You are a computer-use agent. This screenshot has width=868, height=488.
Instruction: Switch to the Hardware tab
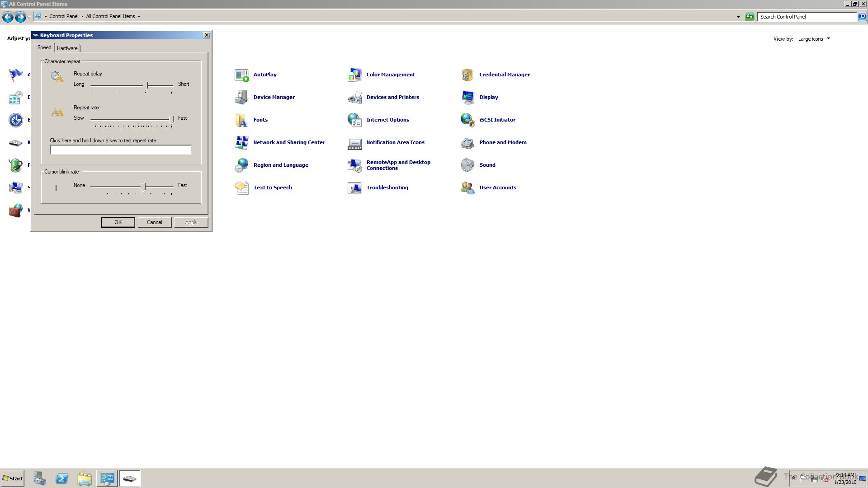point(67,48)
